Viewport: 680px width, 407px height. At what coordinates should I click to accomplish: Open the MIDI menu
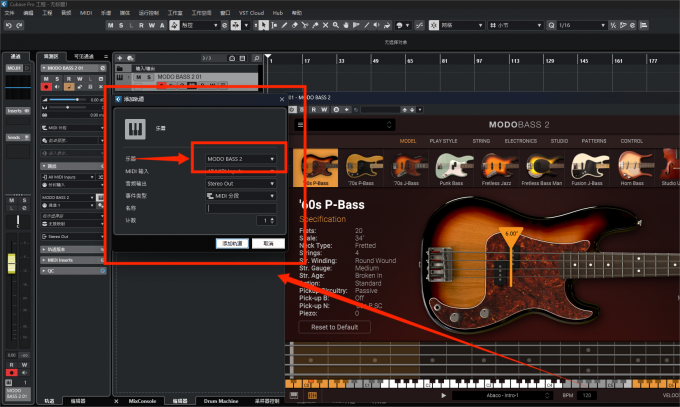86,13
